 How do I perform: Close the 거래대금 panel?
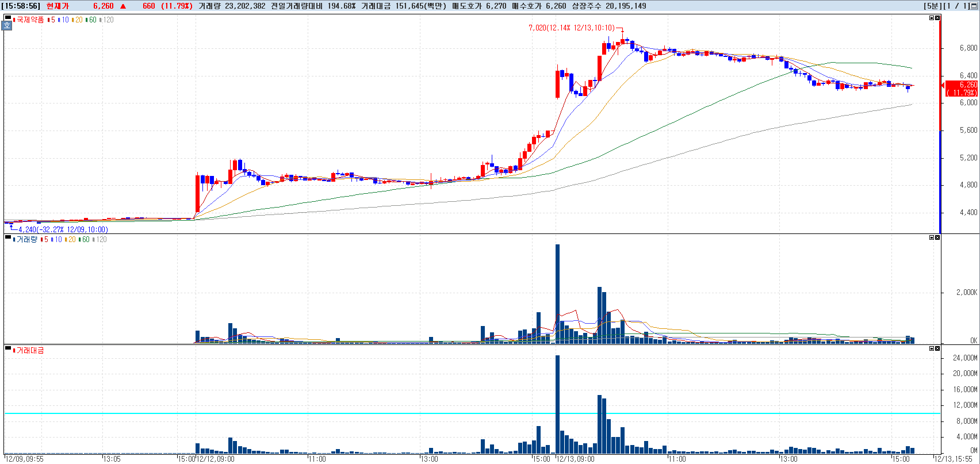tap(937, 348)
